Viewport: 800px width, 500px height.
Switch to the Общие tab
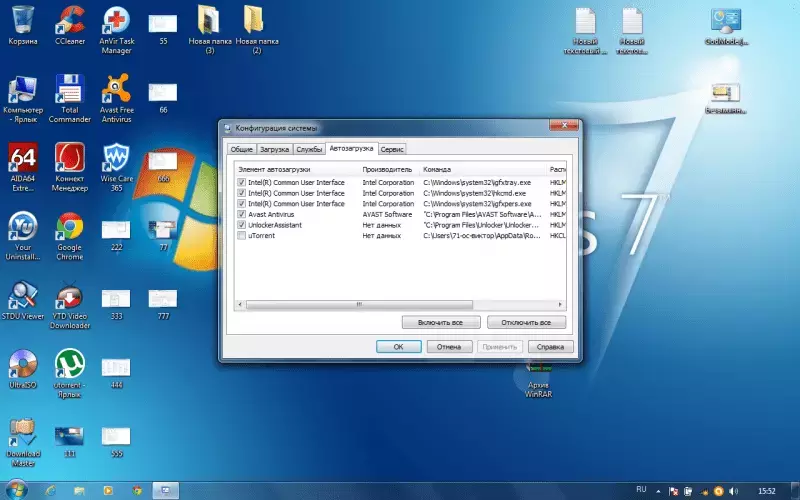coord(241,149)
